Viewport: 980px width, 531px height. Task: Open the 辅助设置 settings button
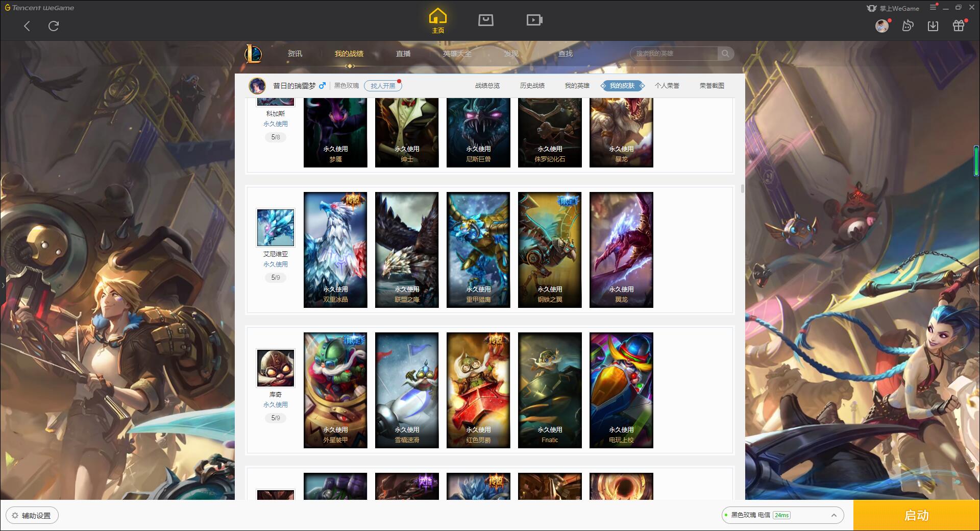click(x=32, y=516)
